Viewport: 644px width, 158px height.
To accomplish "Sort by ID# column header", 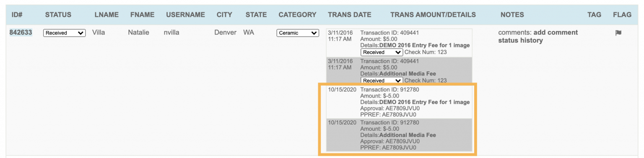I will [17, 15].
